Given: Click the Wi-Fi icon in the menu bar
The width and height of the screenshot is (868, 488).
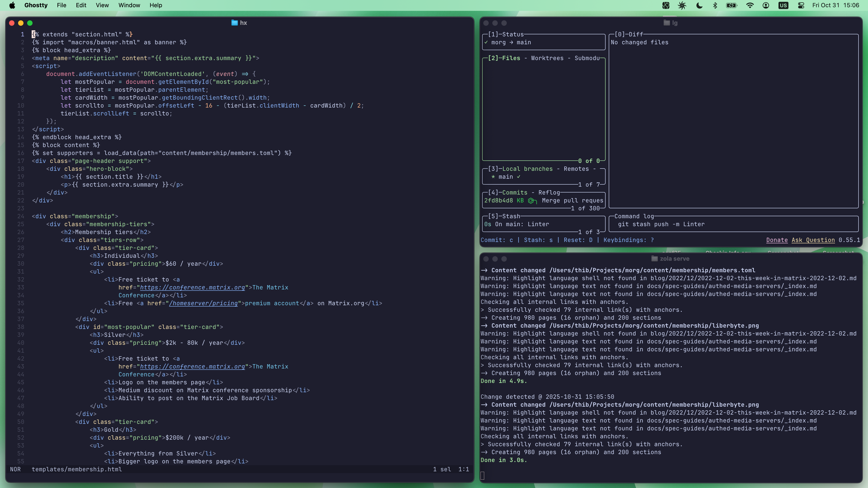Looking at the screenshot, I should (x=749, y=5).
